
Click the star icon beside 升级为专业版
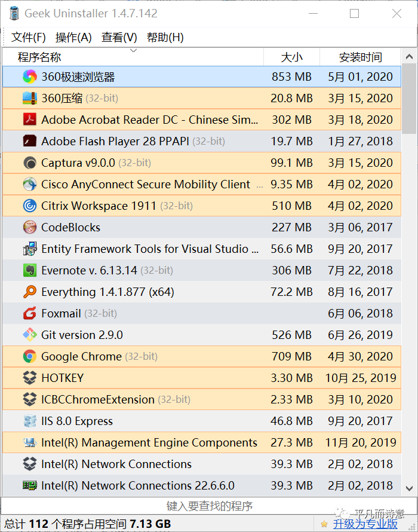click(324, 524)
